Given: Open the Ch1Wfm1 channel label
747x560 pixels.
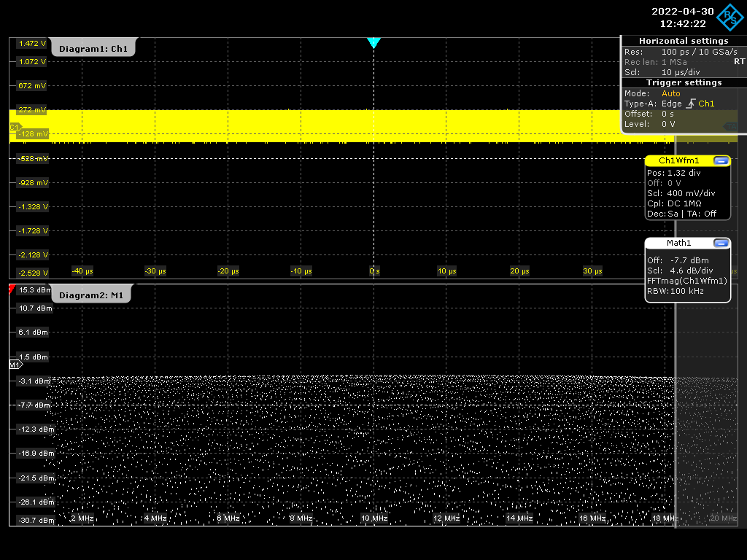Looking at the screenshot, I should tap(679, 160).
